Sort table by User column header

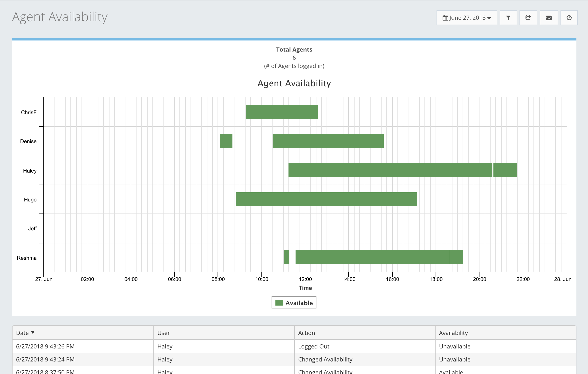(x=163, y=333)
